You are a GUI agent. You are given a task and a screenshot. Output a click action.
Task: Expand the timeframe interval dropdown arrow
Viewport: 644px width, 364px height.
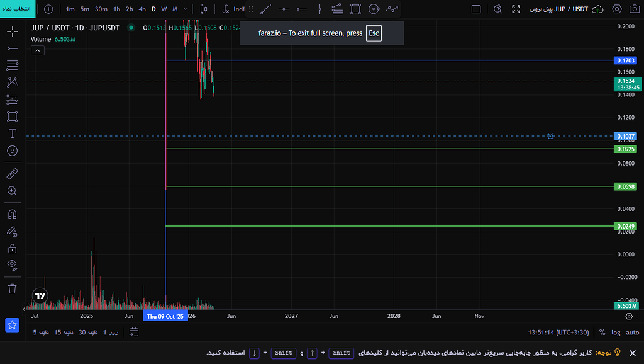click(186, 9)
